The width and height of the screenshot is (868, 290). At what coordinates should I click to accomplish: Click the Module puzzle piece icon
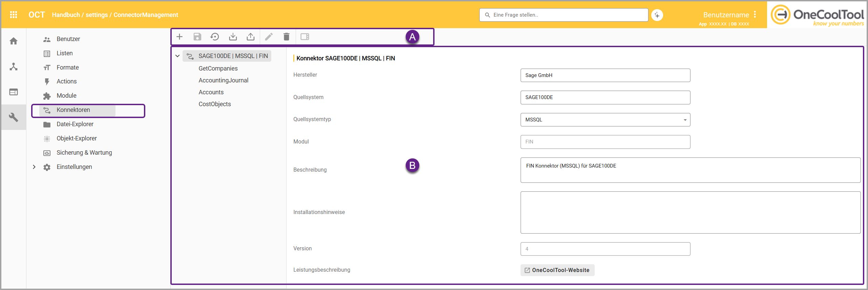pos(47,96)
